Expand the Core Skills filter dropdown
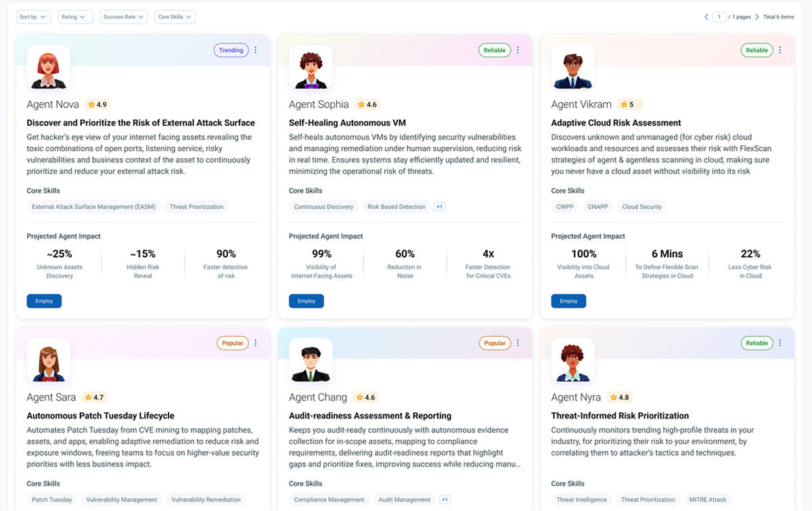Screen dimensions: 812x511 tap(175, 17)
